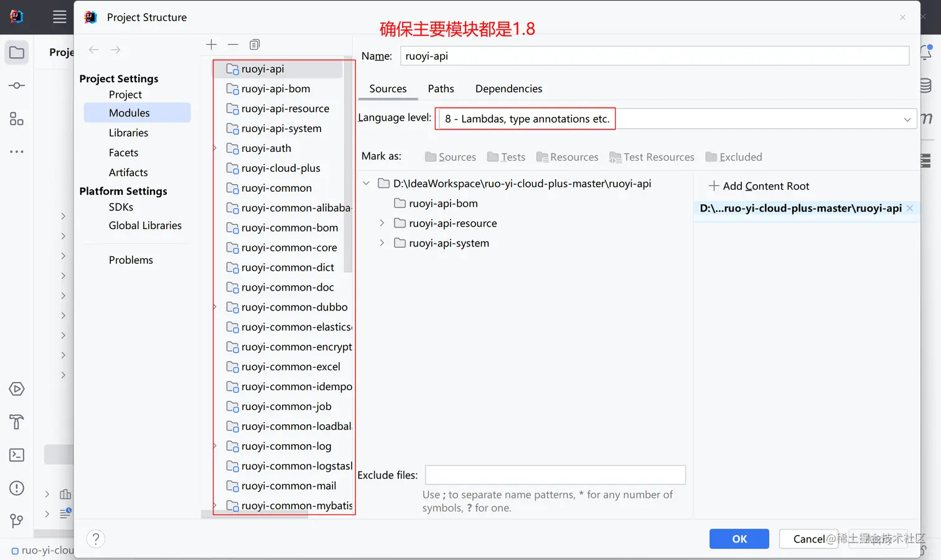Select the ruoyi-common-excel module

tap(283, 366)
